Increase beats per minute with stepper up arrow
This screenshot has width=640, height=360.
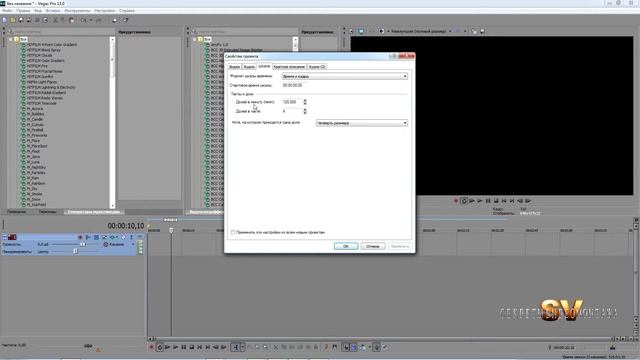click(305, 100)
